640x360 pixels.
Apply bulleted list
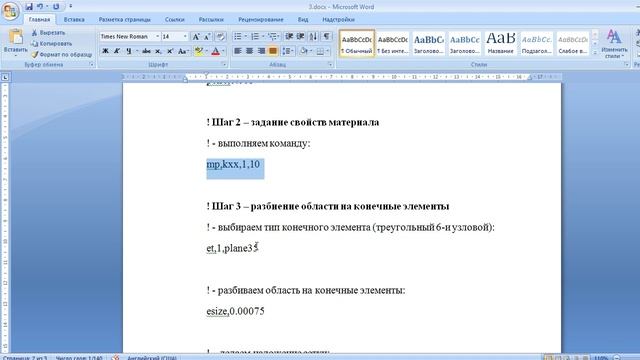238,36
